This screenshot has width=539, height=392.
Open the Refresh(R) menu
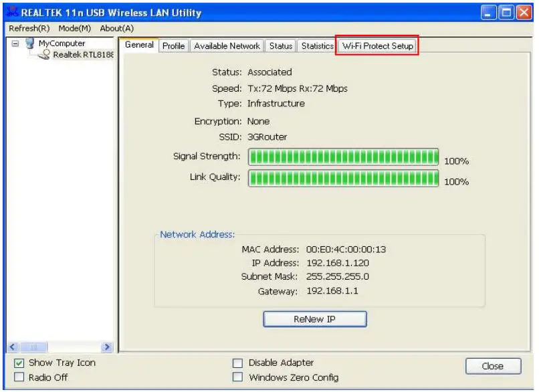pos(29,28)
